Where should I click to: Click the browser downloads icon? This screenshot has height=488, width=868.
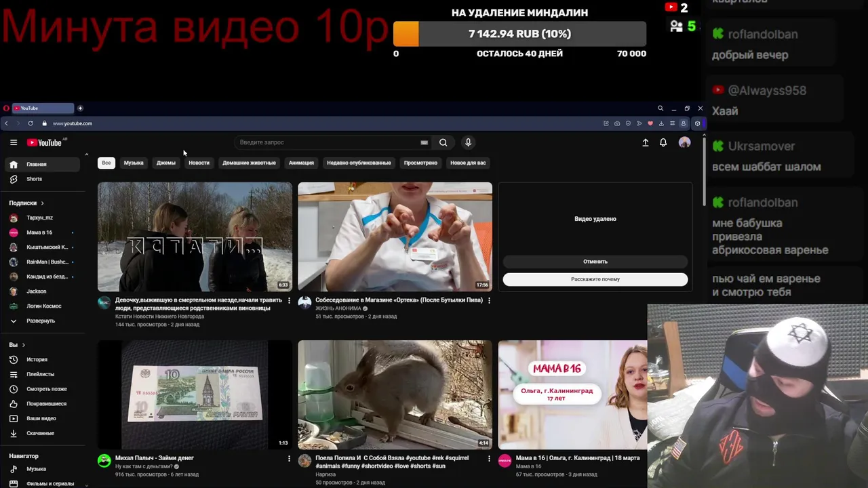click(x=661, y=123)
